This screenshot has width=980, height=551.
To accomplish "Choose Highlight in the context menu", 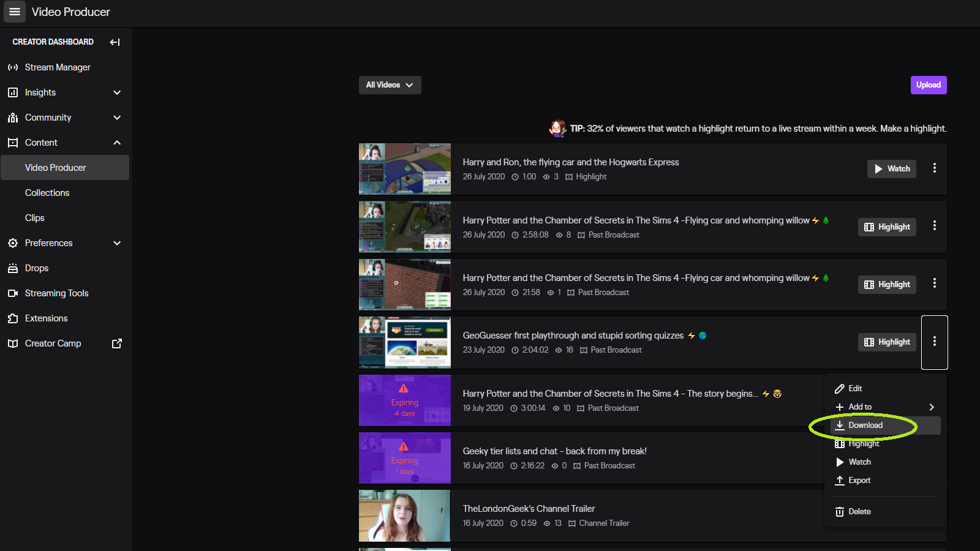I will (x=886, y=444).
